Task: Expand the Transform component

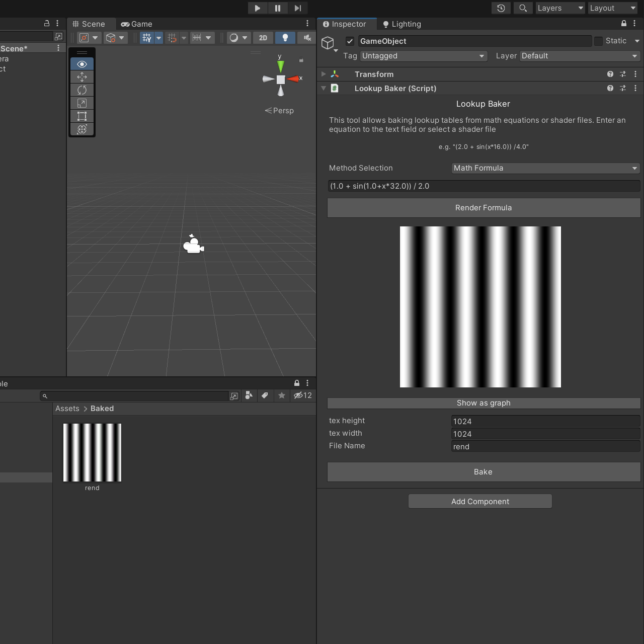Action: coord(324,74)
